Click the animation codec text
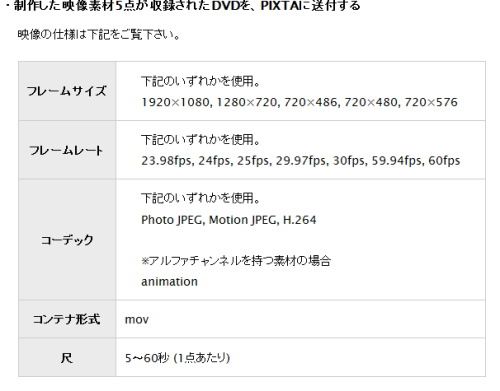 click(x=169, y=282)
